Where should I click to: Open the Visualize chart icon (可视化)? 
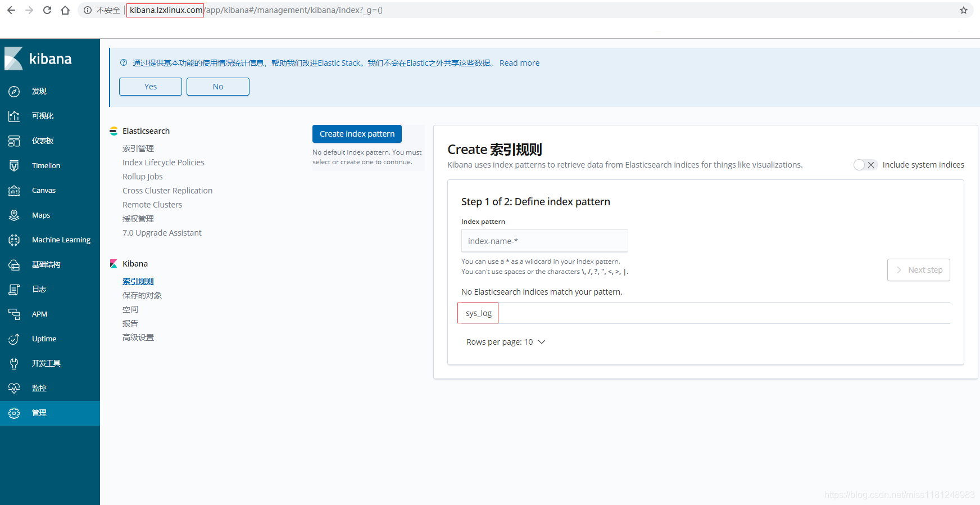click(14, 116)
